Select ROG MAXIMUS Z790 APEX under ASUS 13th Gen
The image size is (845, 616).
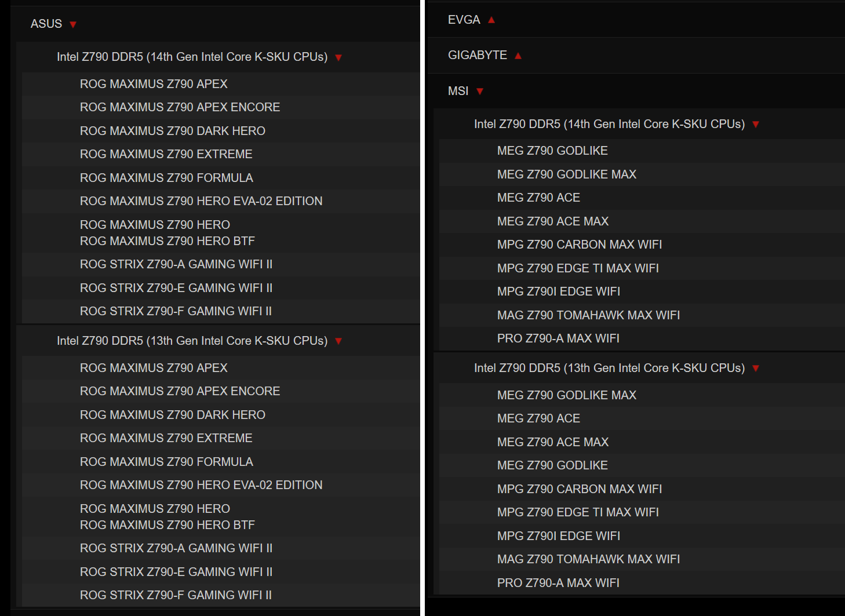154,368
